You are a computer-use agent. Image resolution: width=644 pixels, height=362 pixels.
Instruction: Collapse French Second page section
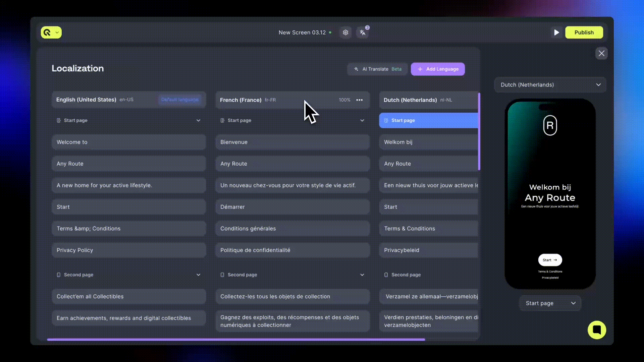coord(362,275)
